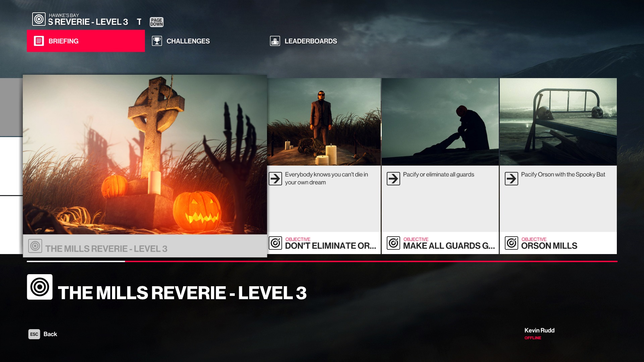This screenshot has height=362, width=644.
Task: Click arrow icon next to 'Everybody knows' text
Action: pyautogui.click(x=275, y=179)
